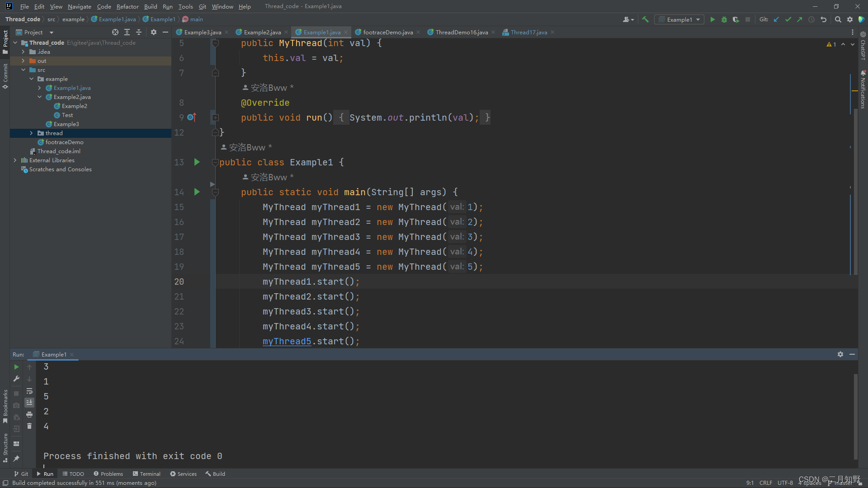Image resolution: width=868 pixels, height=488 pixels.
Task: Expand the thread package
Action: pos(31,133)
